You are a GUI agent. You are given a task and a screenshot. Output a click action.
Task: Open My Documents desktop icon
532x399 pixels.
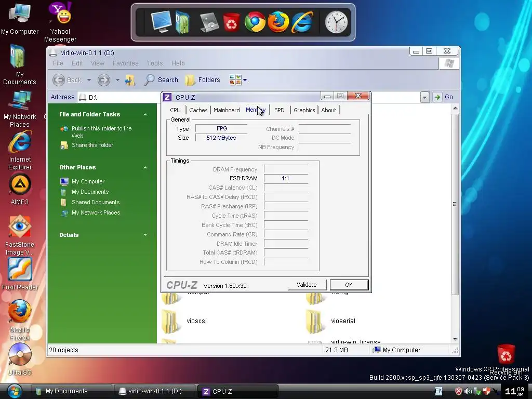[19, 64]
